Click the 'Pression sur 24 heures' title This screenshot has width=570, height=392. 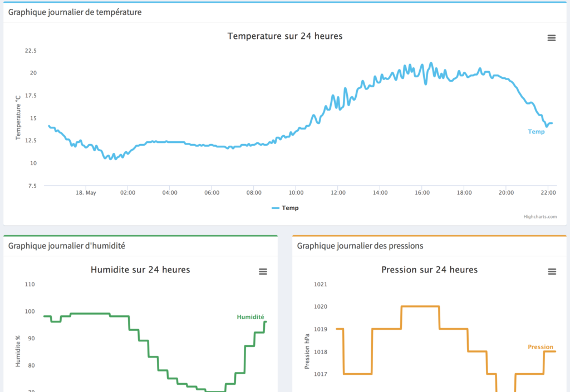[429, 270]
